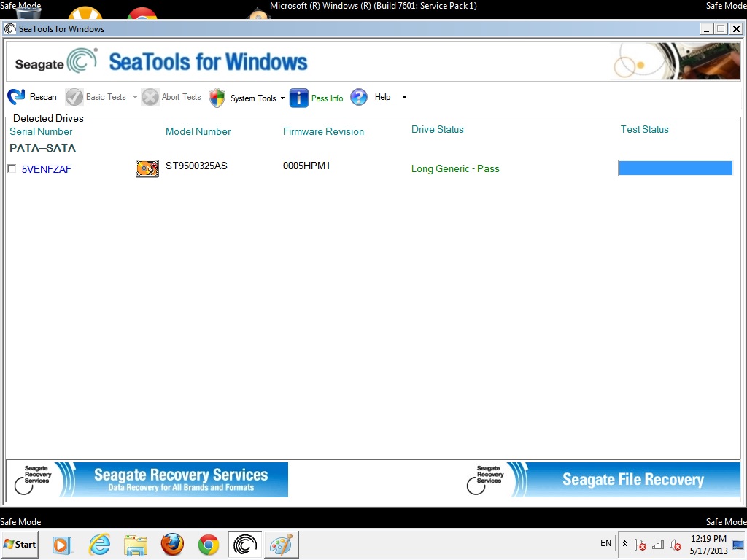This screenshot has width=747, height=560.
Task: Launch Internet Explorer from taskbar
Action: (x=99, y=545)
